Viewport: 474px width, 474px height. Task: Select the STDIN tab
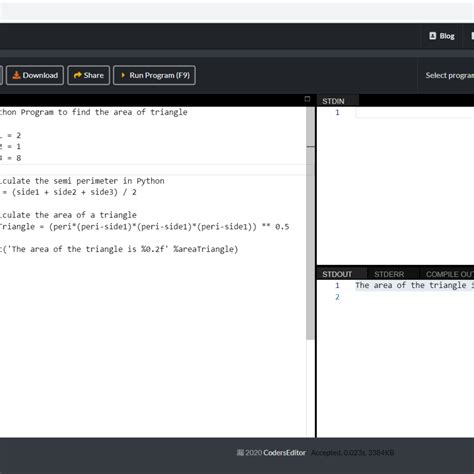(x=333, y=101)
